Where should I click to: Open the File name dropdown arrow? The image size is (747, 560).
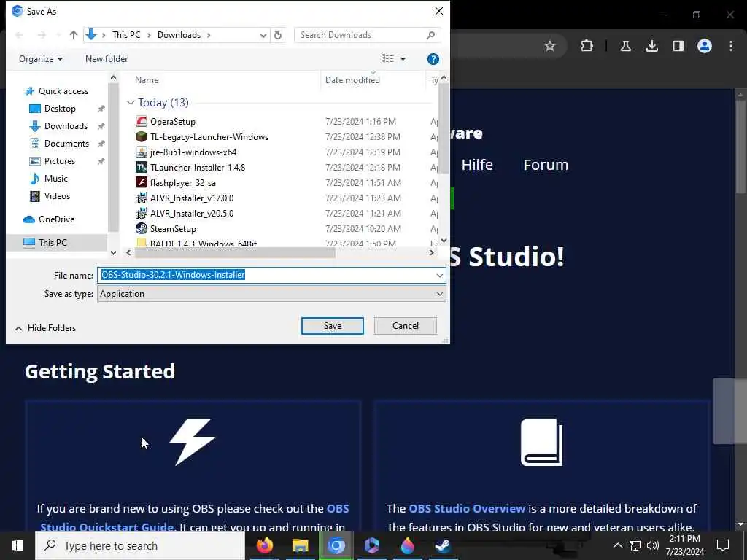(439, 275)
